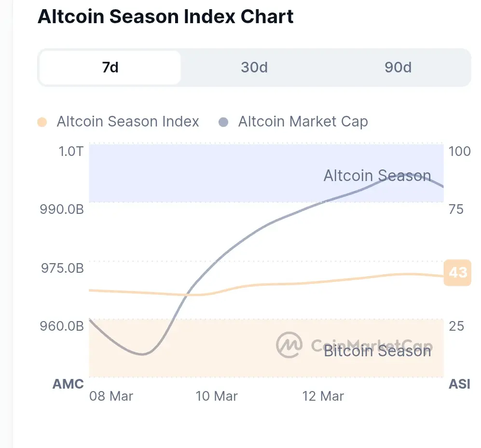Viewport: 481px width, 448px height.
Task: Click the AMC axis label
Action: (68, 384)
